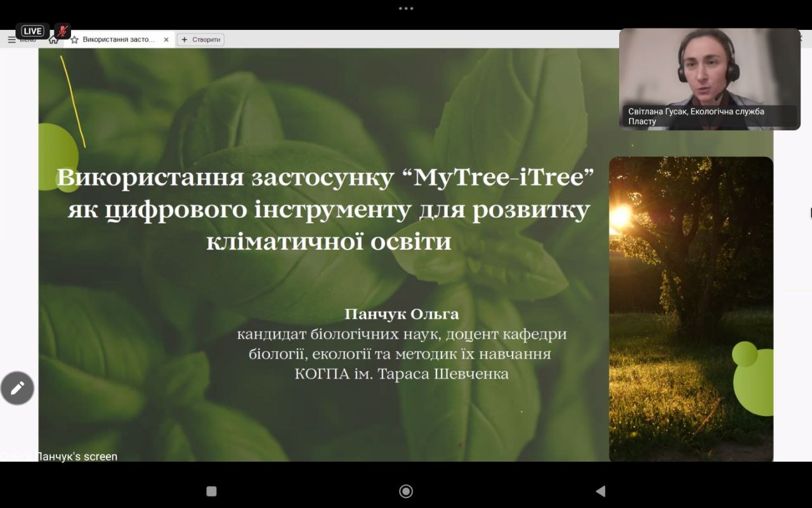Screen dimensions: 812x508
Task: Unmute the crossed-out red microphone
Action: click(x=62, y=31)
